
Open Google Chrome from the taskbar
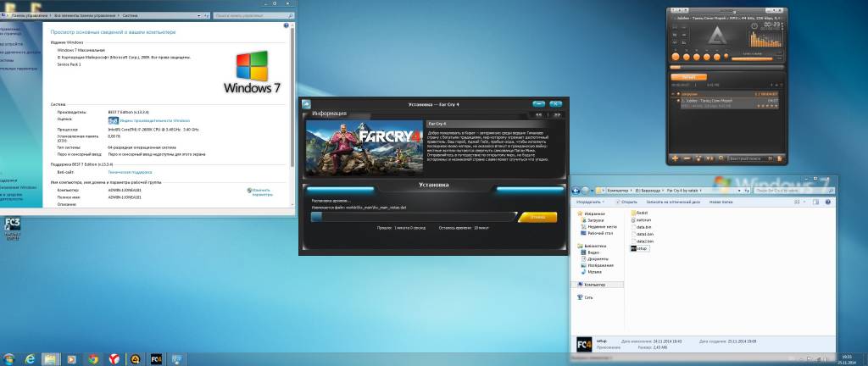(x=93, y=359)
